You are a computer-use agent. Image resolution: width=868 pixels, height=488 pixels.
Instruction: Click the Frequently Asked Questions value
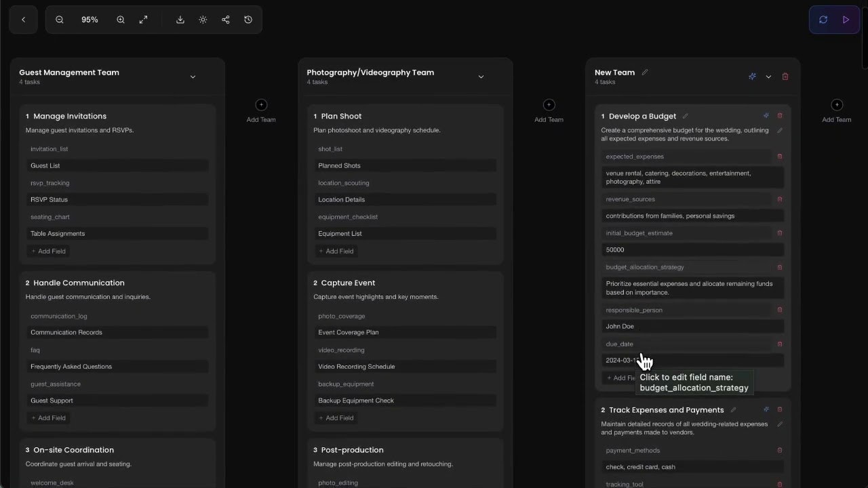tap(117, 366)
